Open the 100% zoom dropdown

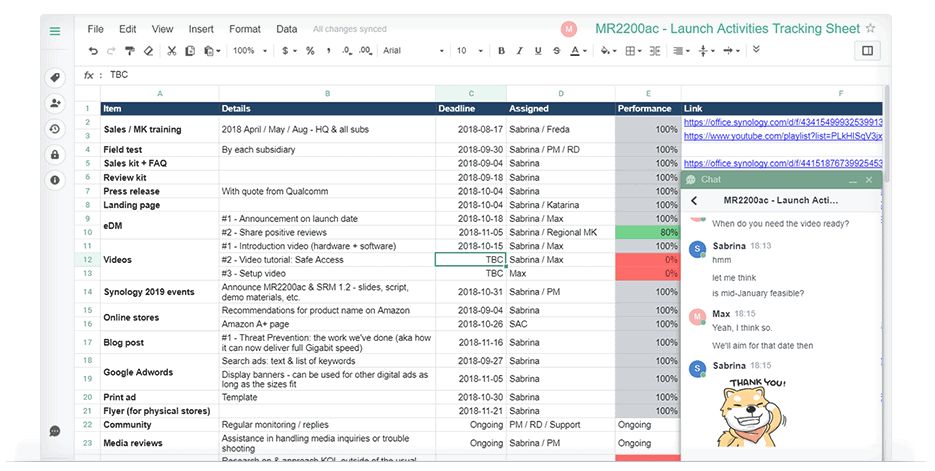250,51
